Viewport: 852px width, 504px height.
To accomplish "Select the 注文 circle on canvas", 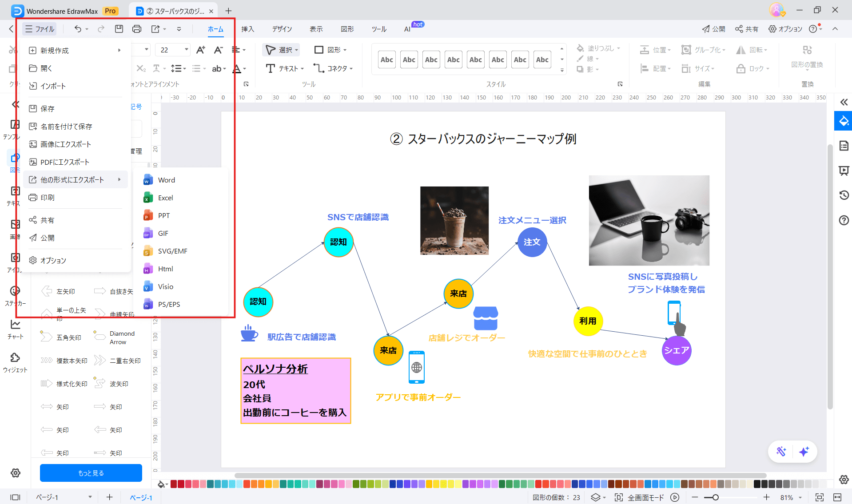I will [x=532, y=242].
